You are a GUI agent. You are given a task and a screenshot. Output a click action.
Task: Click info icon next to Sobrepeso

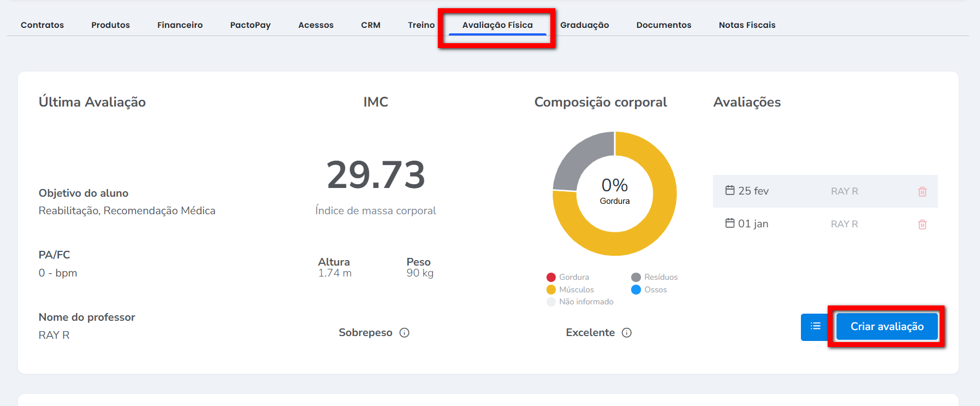click(405, 333)
